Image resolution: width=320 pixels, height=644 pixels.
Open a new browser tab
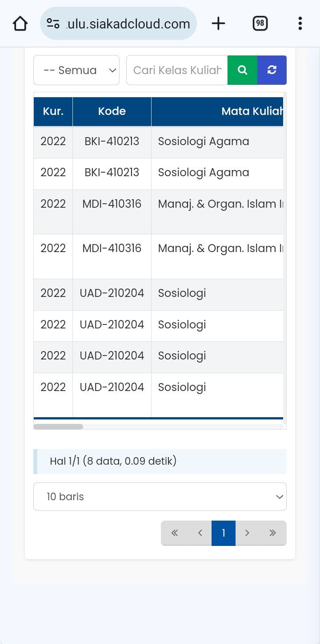(218, 24)
